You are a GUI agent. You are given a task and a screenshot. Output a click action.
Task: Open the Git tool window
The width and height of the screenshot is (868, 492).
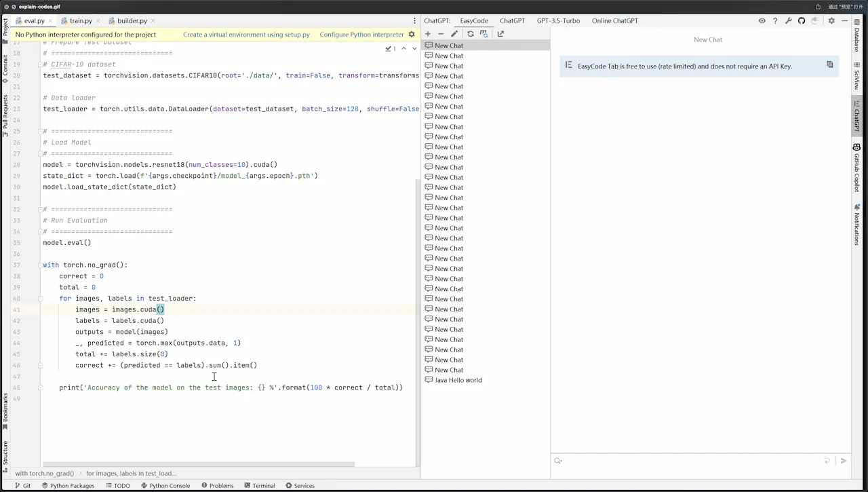(x=22, y=486)
